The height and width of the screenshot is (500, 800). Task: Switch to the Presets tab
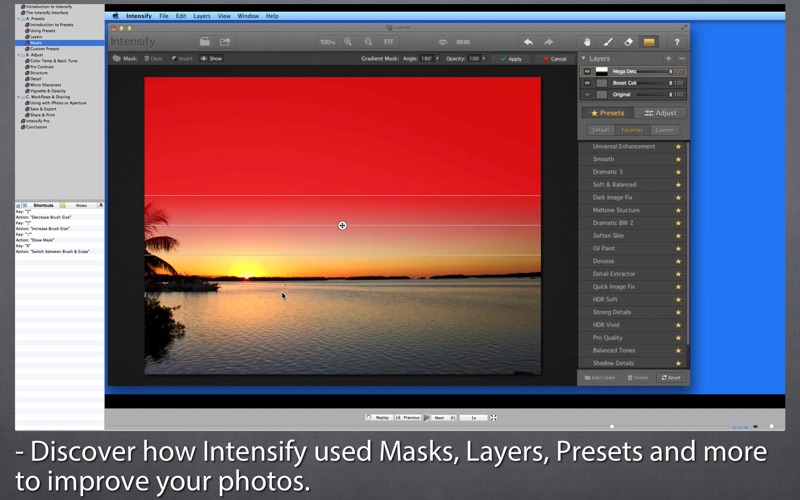tap(607, 113)
